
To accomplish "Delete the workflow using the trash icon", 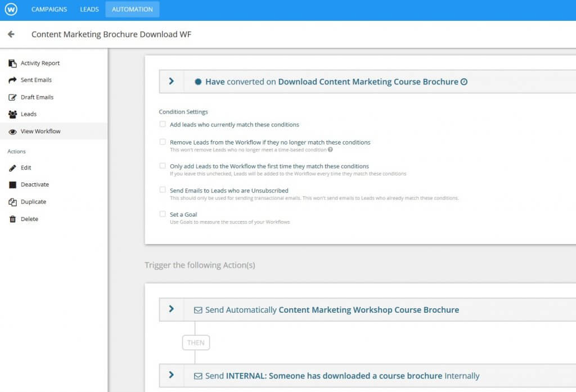I will click(x=28, y=219).
